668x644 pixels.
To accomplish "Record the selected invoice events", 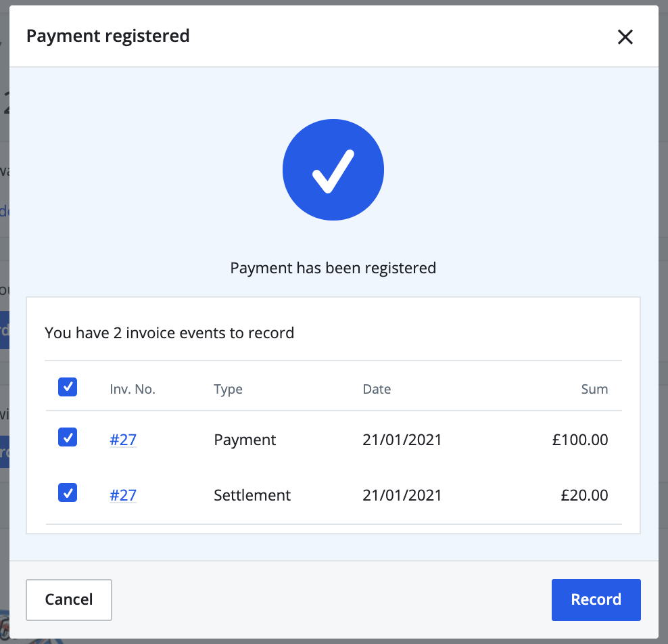I will [596, 599].
